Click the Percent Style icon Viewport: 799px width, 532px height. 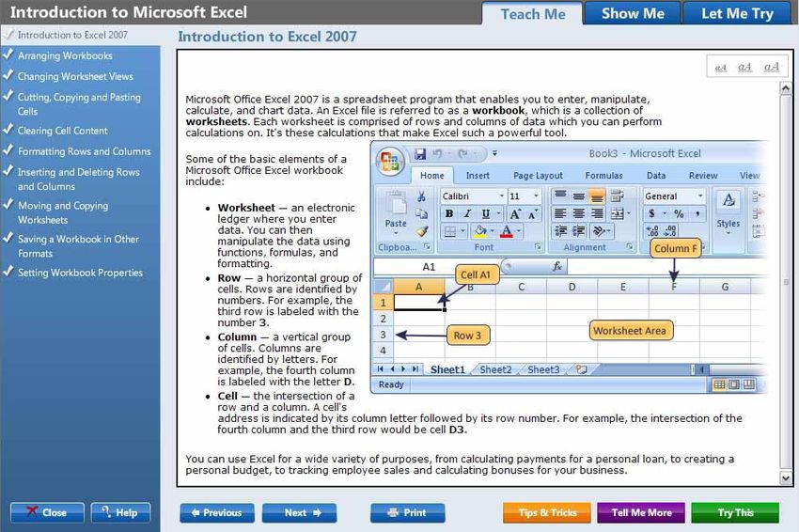pos(679,214)
